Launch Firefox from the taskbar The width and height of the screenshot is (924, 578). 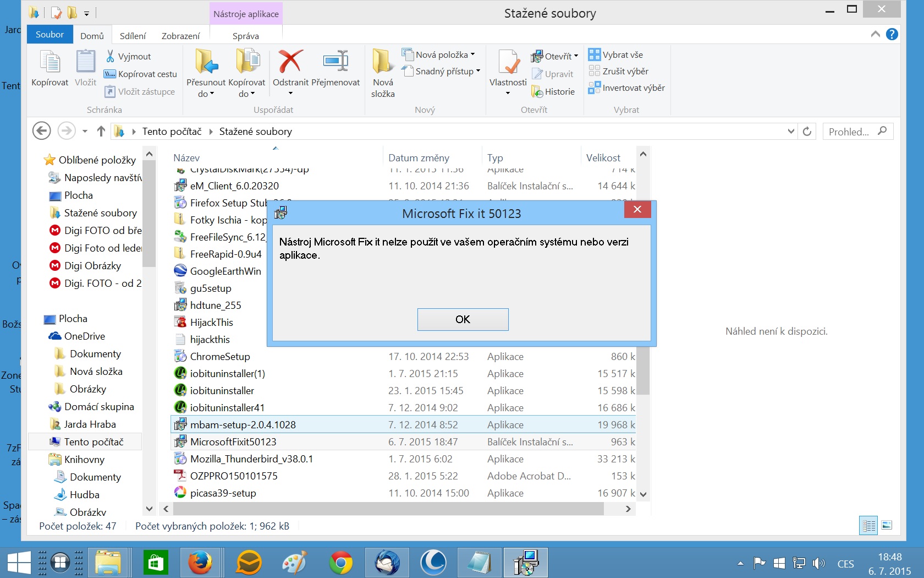[x=200, y=563]
